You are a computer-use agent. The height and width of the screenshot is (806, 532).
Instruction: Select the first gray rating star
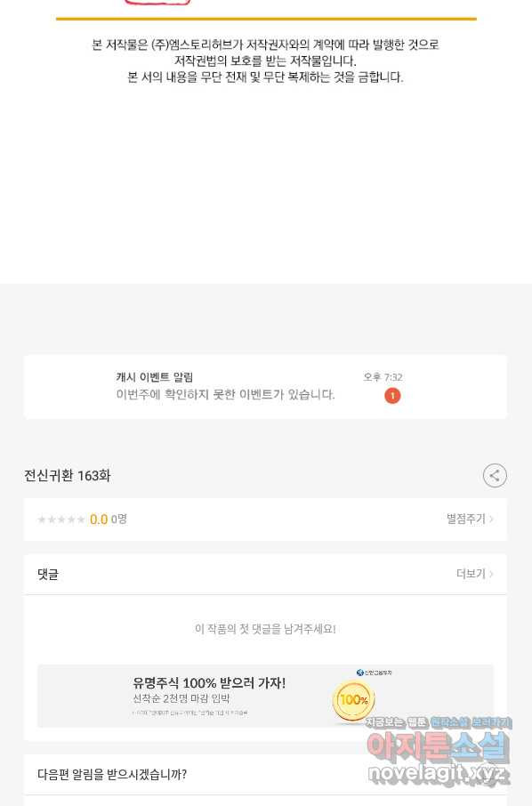pos(42,520)
